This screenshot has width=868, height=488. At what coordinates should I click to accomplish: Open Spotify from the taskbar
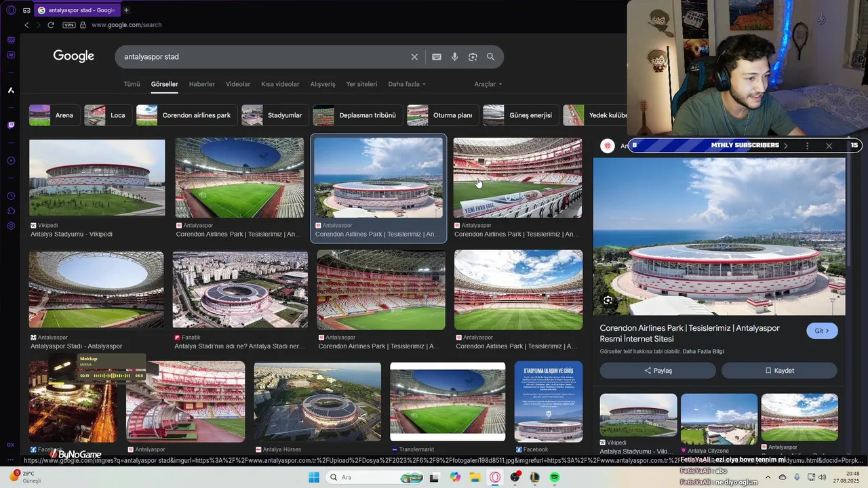tap(555, 477)
